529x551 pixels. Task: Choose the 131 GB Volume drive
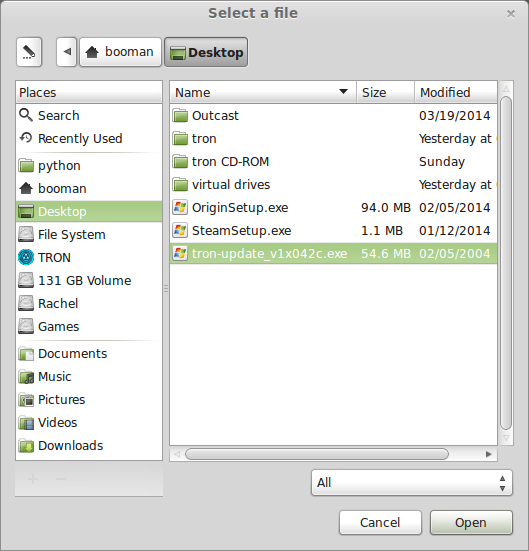pyautogui.click(x=89, y=280)
